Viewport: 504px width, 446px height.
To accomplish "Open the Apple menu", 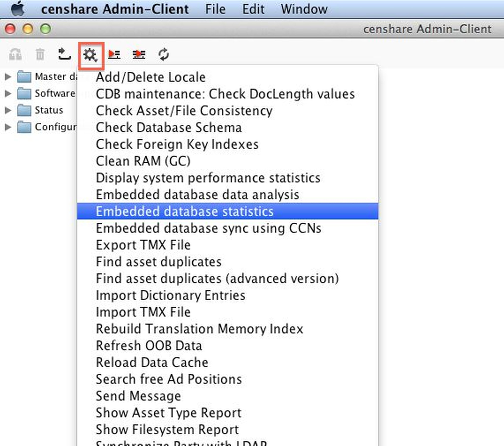I will tap(18, 9).
